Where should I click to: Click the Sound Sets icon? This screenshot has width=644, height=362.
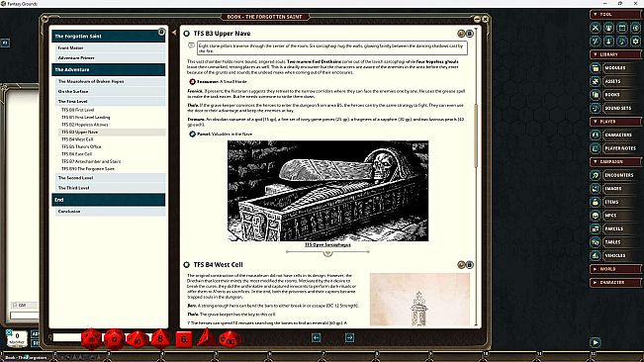tap(596, 108)
